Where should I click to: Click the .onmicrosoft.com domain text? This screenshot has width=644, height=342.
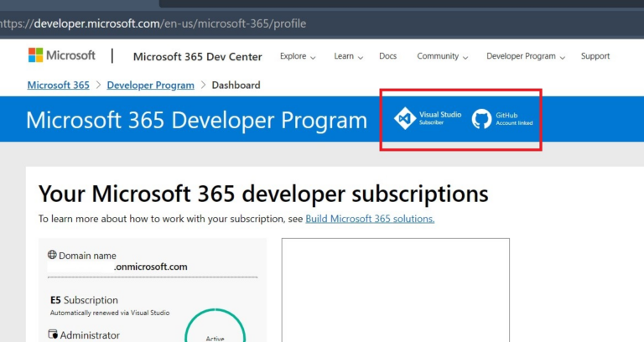pos(151,267)
